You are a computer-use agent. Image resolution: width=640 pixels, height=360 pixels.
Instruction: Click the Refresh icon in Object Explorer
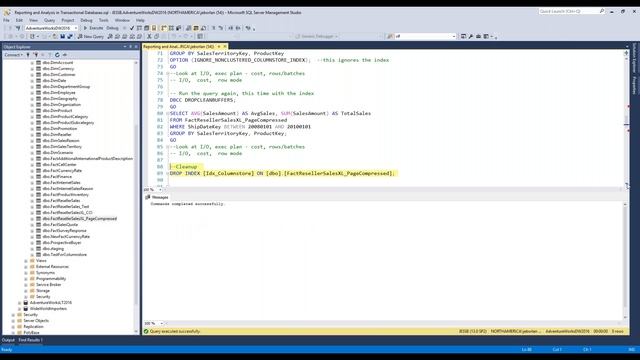[x=57, y=55]
